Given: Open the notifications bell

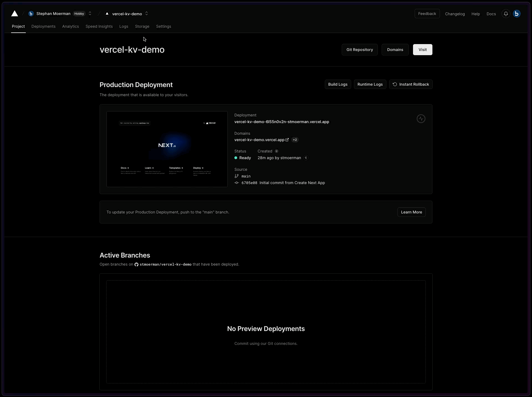Looking at the screenshot, I should 506,14.
